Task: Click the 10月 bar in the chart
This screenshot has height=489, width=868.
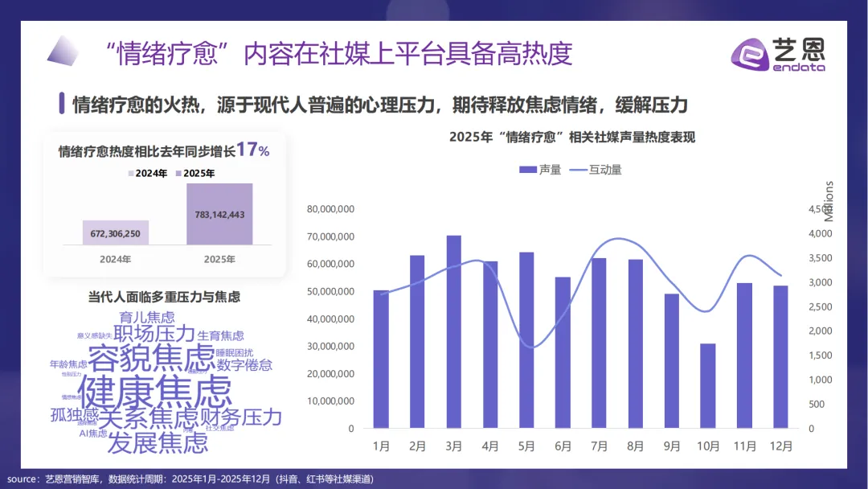Action: pyautogui.click(x=708, y=386)
